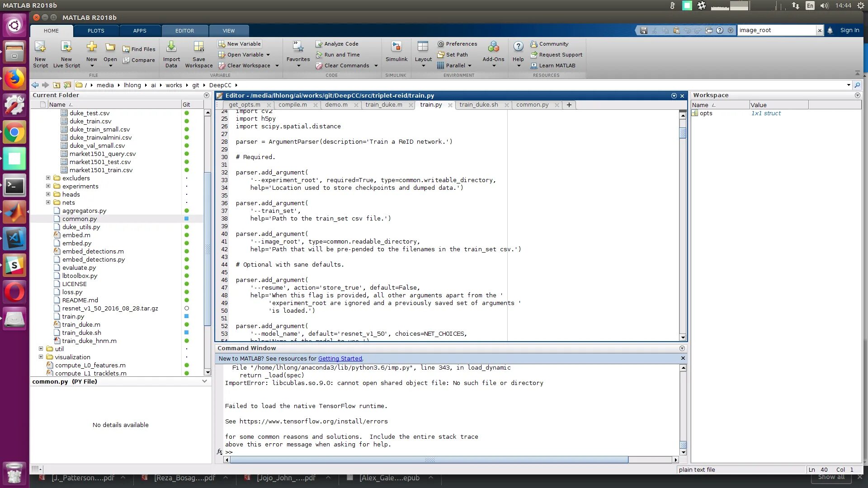
Task: Launch Google Chrome from the dock
Action: coord(14,133)
